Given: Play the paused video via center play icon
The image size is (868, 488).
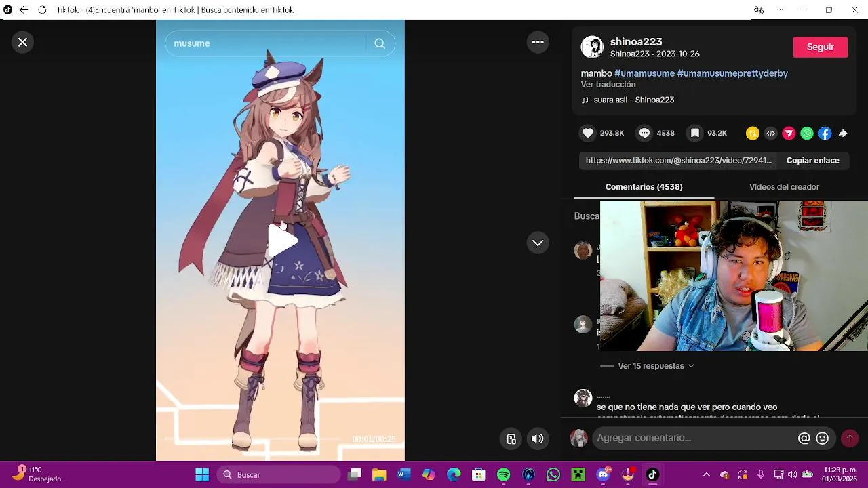Looking at the screenshot, I should tap(282, 241).
